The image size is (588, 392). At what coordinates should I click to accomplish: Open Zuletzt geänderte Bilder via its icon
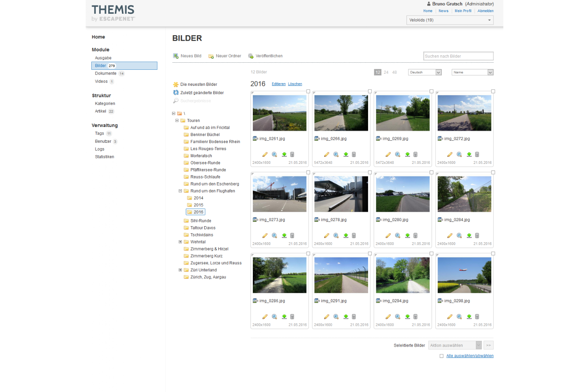point(176,93)
